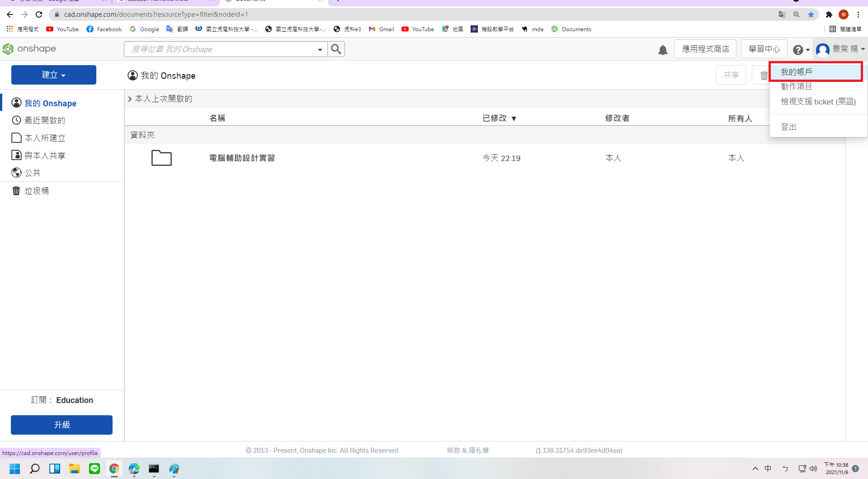Click the browser zoom magnifier icon
The image size is (868, 479).
point(797,14)
